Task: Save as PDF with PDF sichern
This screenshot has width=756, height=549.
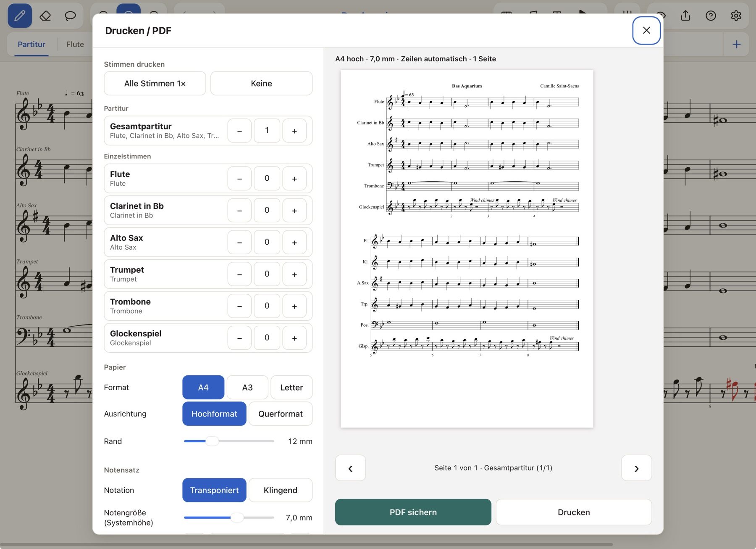Action: [413, 512]
